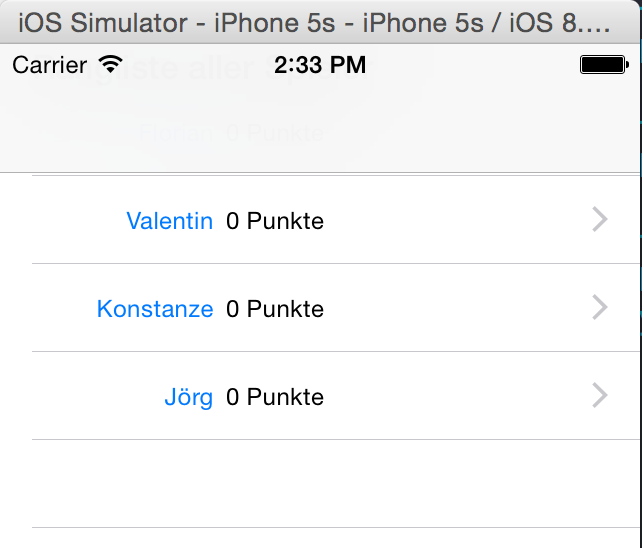The width and height of the screenshot is (642, 548).
Task: Click the blurred ranking list title text
Action: click(x=197, y=70)
